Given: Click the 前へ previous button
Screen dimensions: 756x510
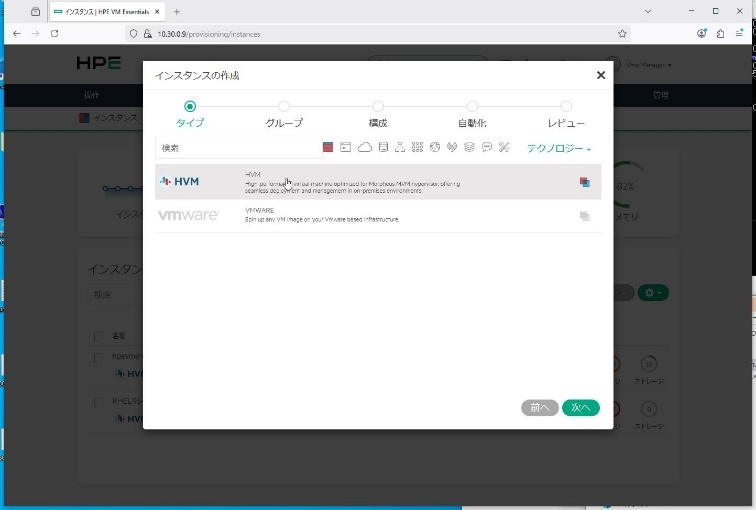Looking at the screenshot, I should (x=540, y=408).
